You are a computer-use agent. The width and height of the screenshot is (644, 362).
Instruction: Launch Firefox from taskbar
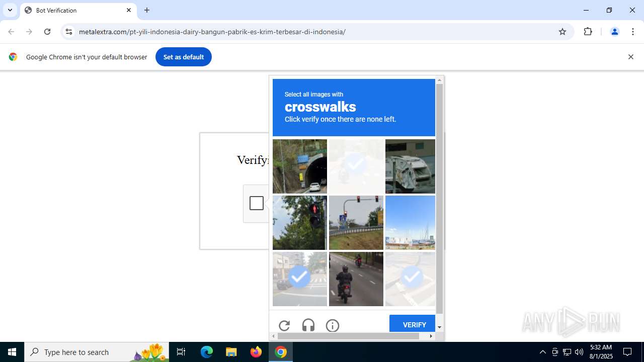click(x=256, y=352)
